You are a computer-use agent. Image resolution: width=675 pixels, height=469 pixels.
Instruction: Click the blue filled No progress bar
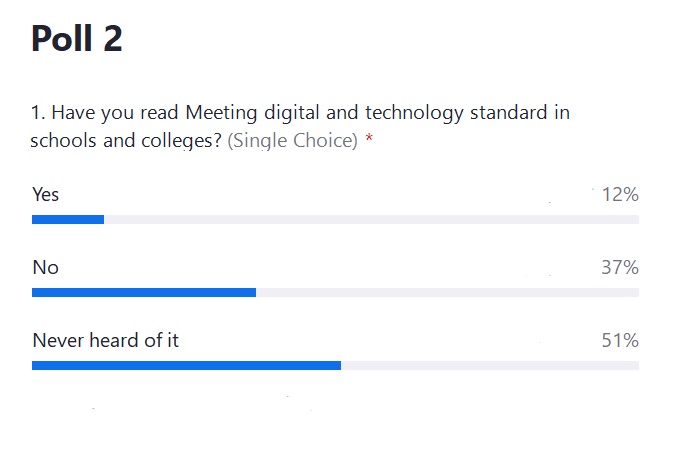tap(144, 292)
